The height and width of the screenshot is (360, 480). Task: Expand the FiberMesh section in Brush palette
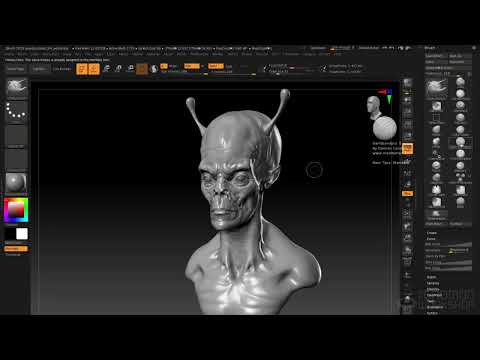point(434,295)
